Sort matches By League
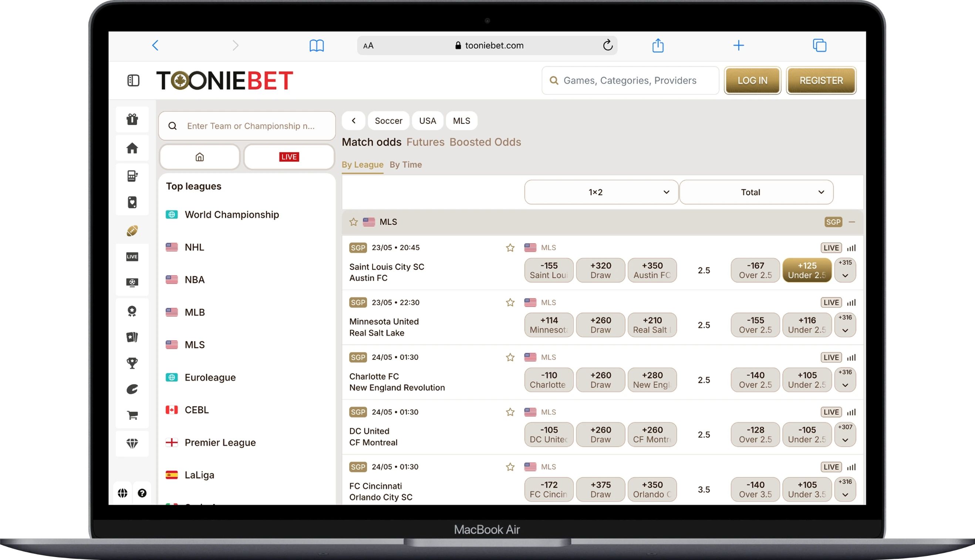 [362, 165]
